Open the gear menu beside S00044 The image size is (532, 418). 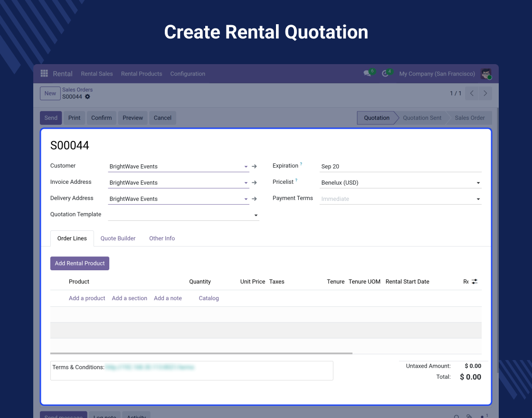[87, 97]
